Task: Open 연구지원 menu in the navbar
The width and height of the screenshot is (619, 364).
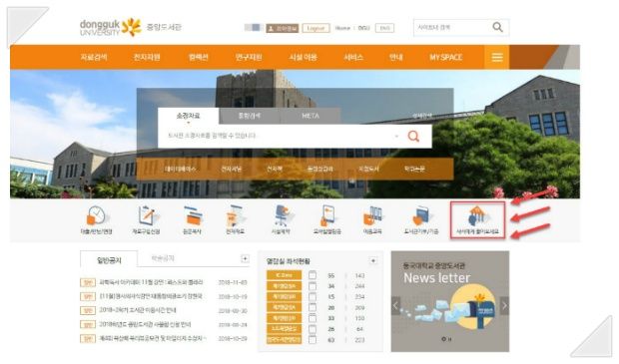Action: pyautogui.click(x=249, y=58)
